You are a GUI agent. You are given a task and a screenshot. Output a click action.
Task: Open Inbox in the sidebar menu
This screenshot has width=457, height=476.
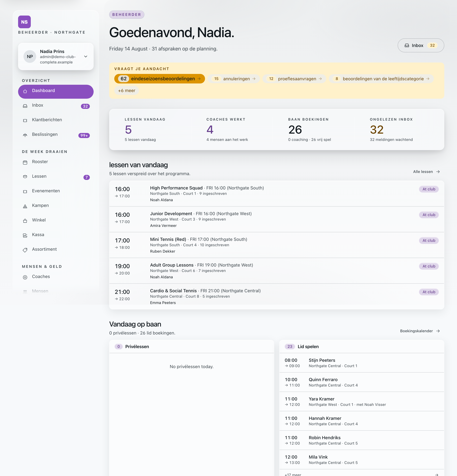point(56,106)
